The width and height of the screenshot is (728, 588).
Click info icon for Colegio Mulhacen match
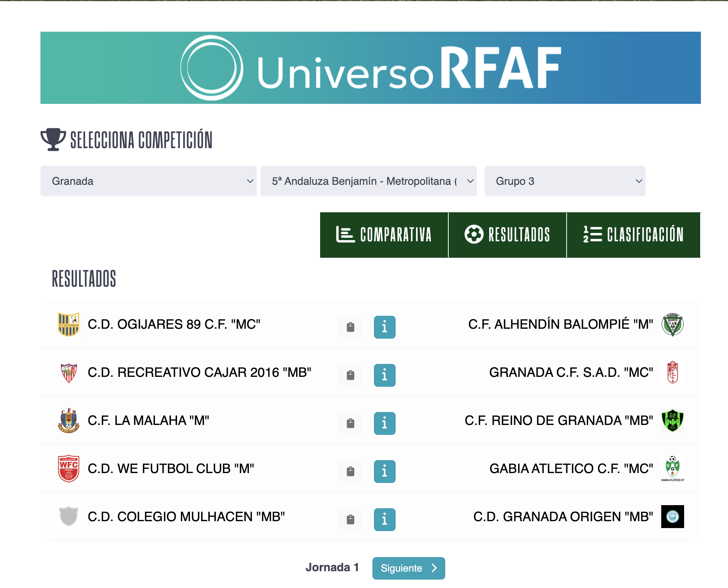click(384, 519)
